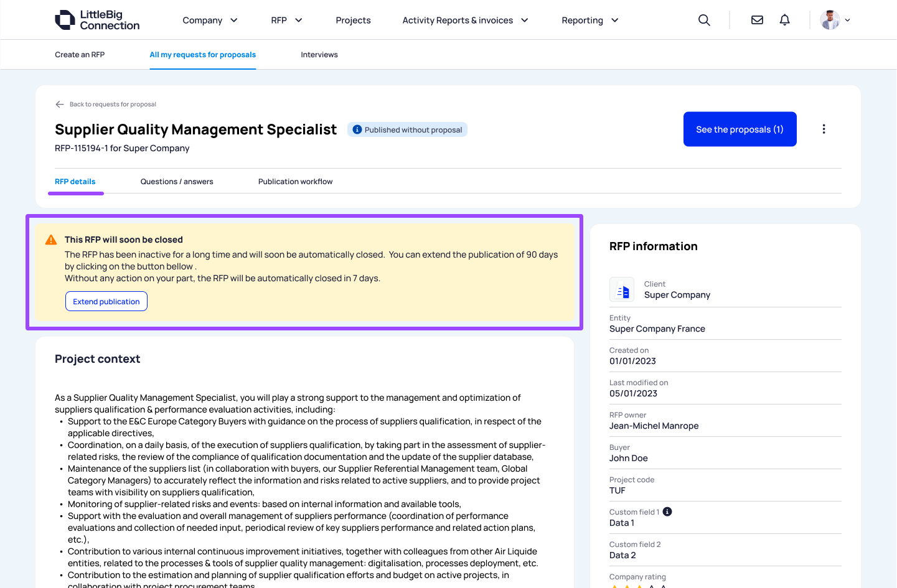
Task: Click the Created on date 01/01/2023
Action: [632, 361]
